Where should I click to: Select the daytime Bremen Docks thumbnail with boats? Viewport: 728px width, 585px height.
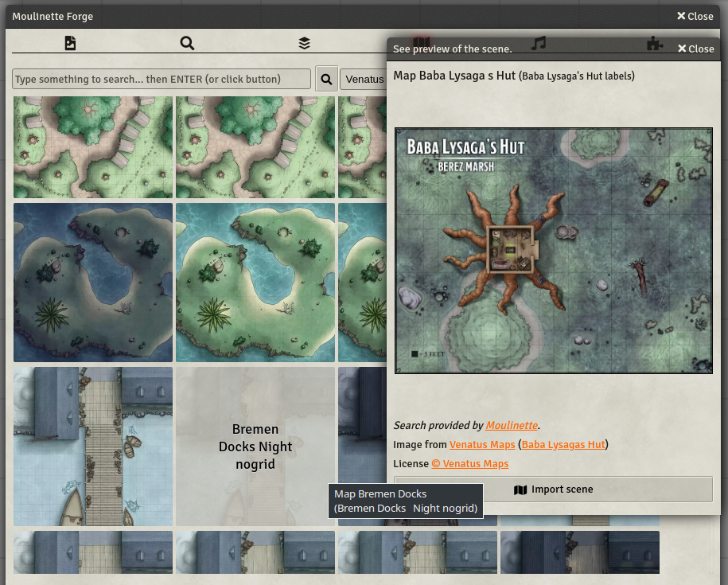click(x=93, y=447)
